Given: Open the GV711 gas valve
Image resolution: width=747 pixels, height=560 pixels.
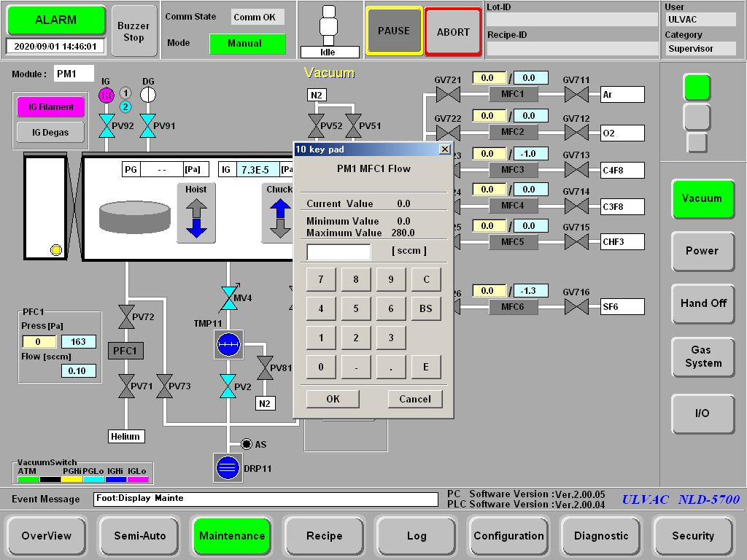Looking at the screenshot, I should point(576,94).
